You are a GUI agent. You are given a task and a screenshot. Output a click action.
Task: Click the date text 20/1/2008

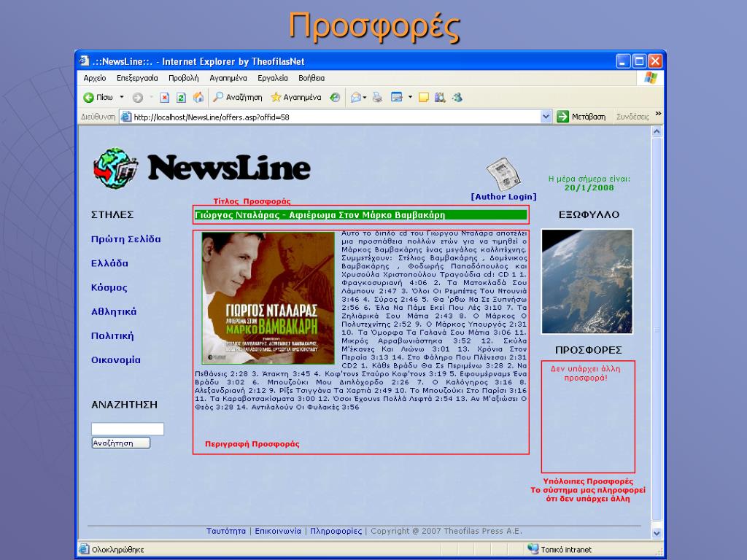[x=589, y=187]
